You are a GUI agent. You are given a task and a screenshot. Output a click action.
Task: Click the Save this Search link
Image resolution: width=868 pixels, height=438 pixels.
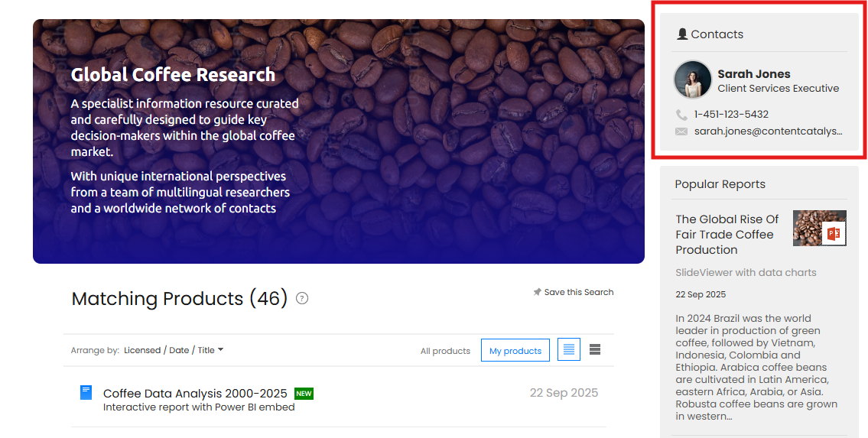tap(578, 292)
